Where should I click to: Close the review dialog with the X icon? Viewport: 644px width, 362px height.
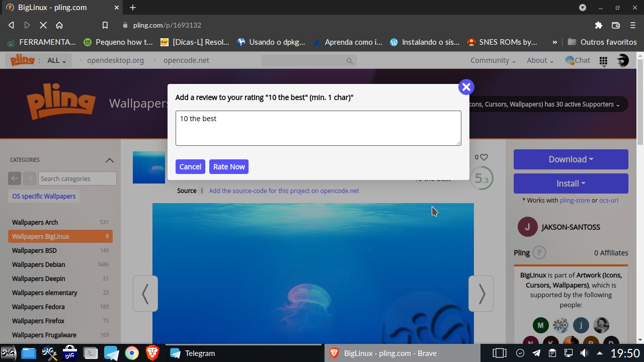pos(466,87)
